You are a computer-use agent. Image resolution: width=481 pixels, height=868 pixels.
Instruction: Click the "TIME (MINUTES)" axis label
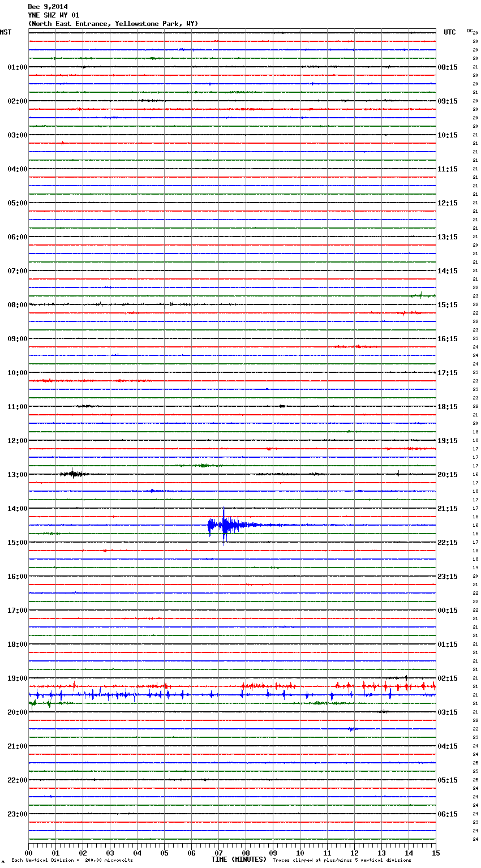(x=239, y=860)
